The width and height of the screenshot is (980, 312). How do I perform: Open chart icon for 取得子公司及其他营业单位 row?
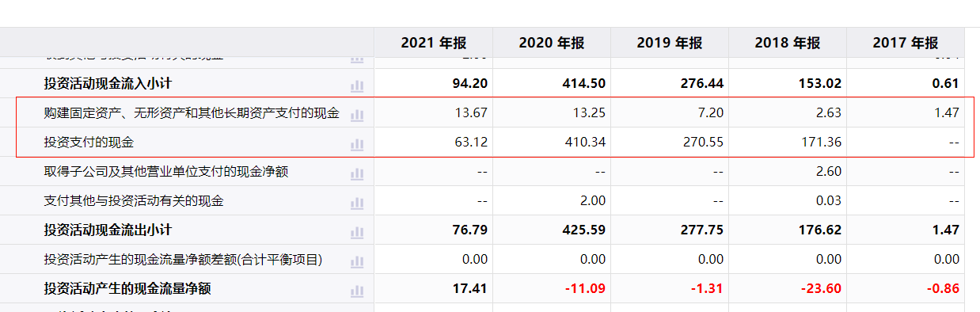coord(357,173)
